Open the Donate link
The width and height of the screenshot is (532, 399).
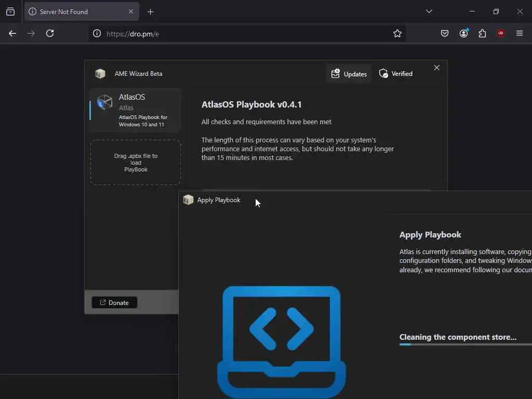[114, 303]
